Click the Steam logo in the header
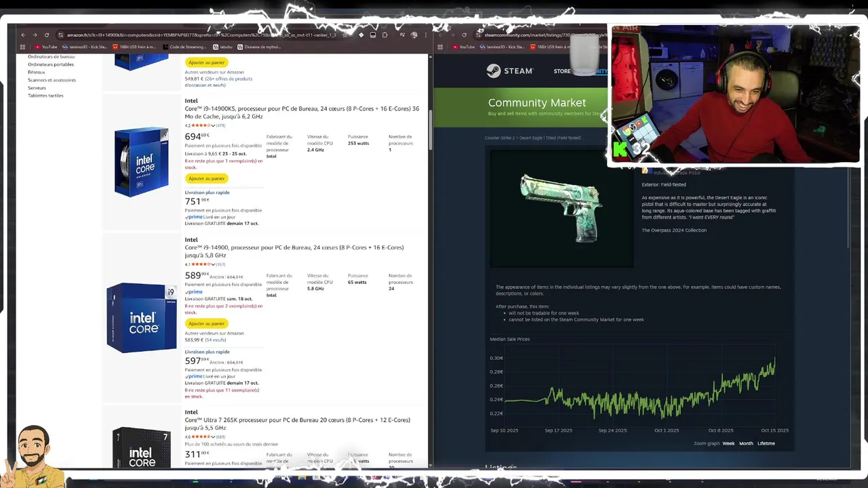 click(x=509, y=70)
